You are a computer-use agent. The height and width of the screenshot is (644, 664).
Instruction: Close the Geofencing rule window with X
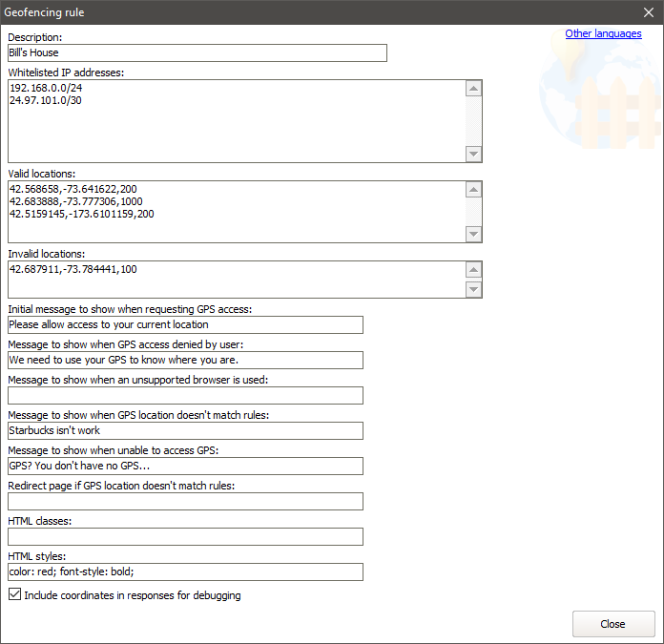coord(649,12)
